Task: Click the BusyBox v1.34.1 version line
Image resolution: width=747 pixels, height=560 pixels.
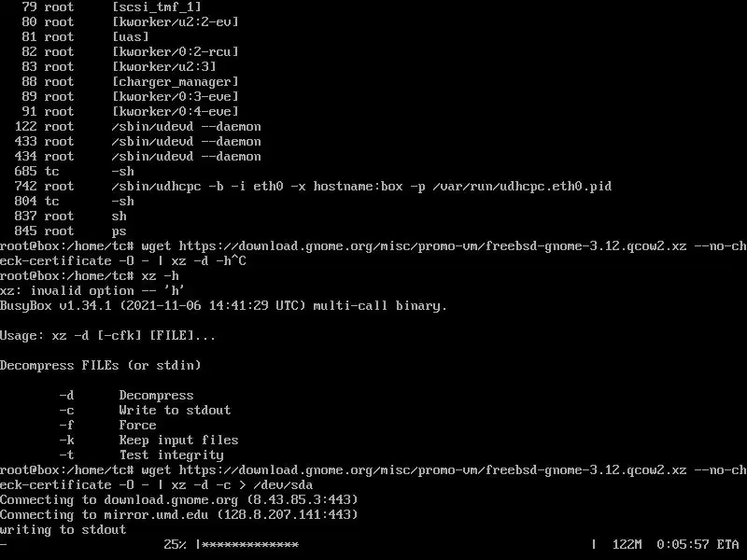Action: click(x=223, y=306)
